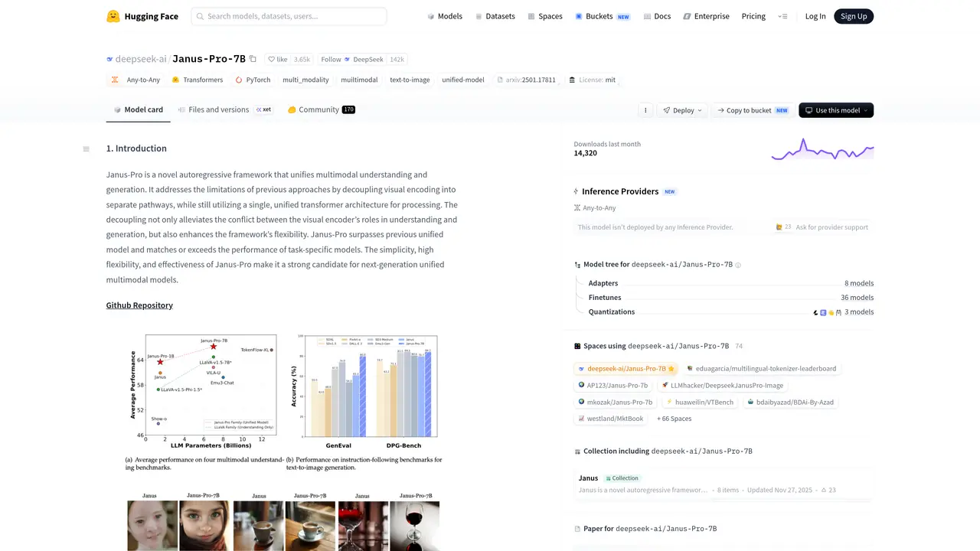Open the Adapters row in model tree
Screen dimensions: 980x551
tap(730, 283)
